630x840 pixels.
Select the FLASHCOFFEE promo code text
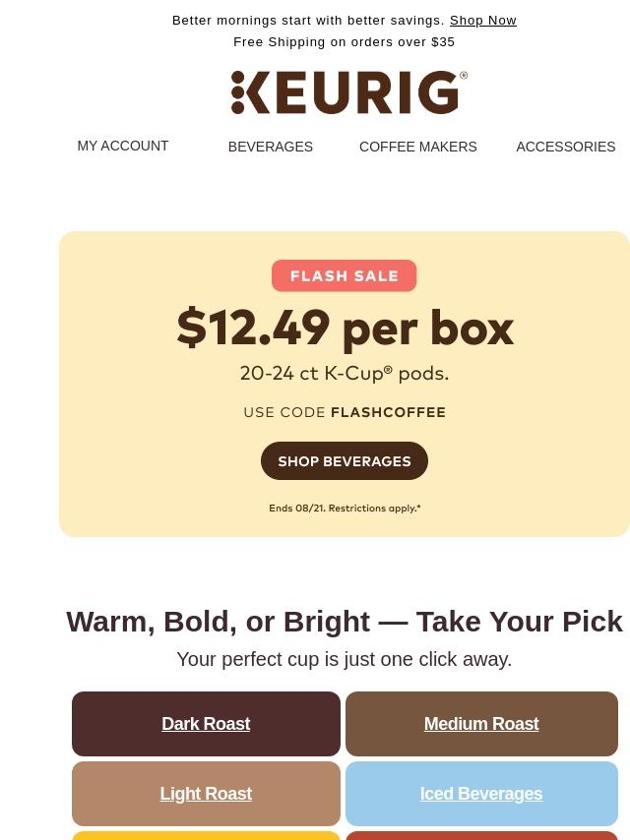(x=388, y=412)
